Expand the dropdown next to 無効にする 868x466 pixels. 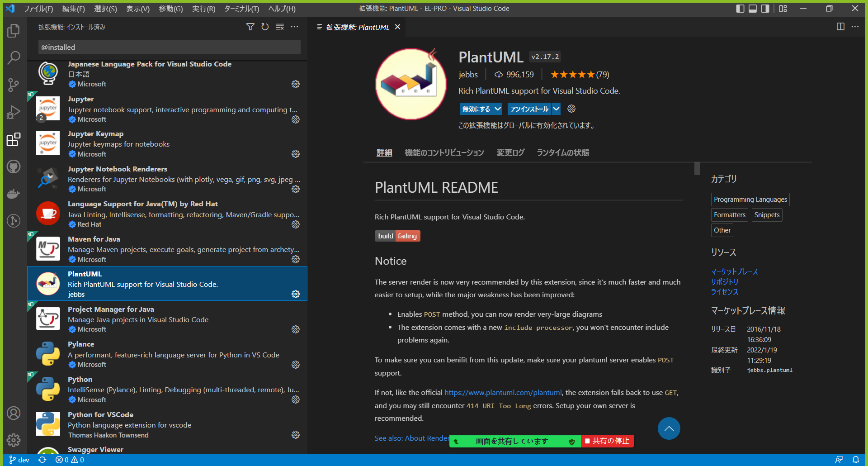[497, 109]
